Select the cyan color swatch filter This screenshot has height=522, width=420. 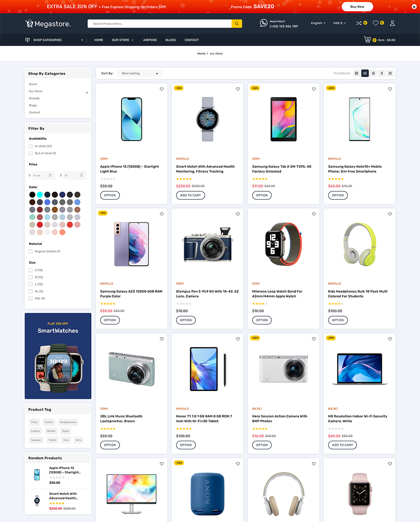pyautogui.click(x=40, y=194)
